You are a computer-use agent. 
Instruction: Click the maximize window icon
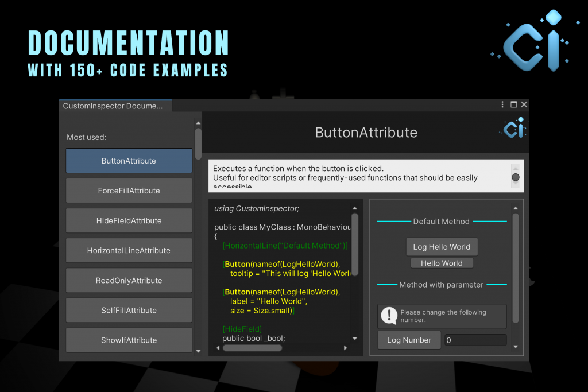[514, 104]
